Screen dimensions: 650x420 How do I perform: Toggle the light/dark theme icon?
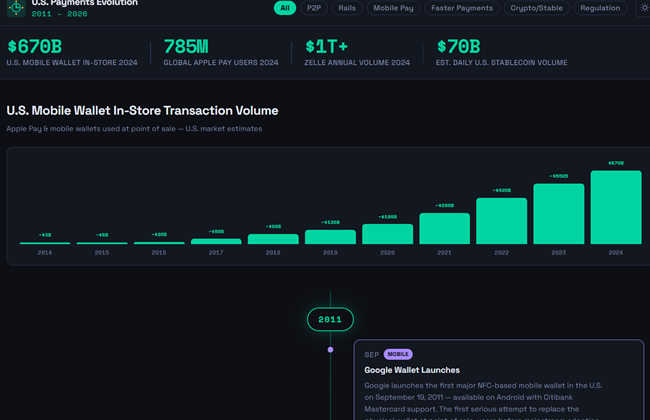pyautogui.click(x=644, y=8)
